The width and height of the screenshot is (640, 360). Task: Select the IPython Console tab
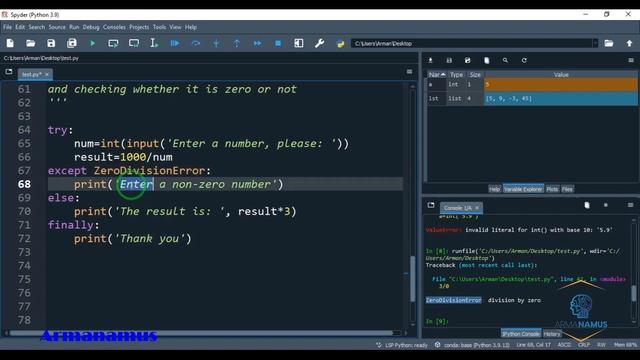[x=521, y=334]
